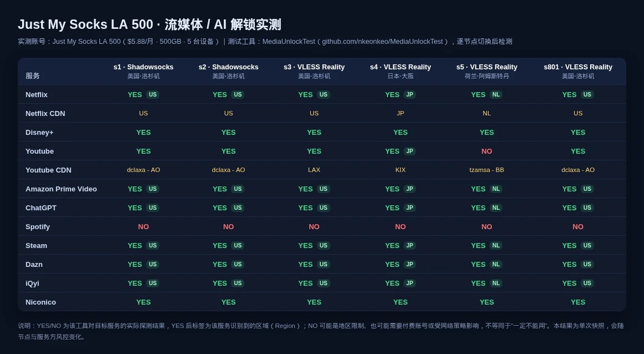This screenshot has width=644, height=354.
Task: Click the JP value in the Netflix CDN row
Action: (x=400, y=113)
